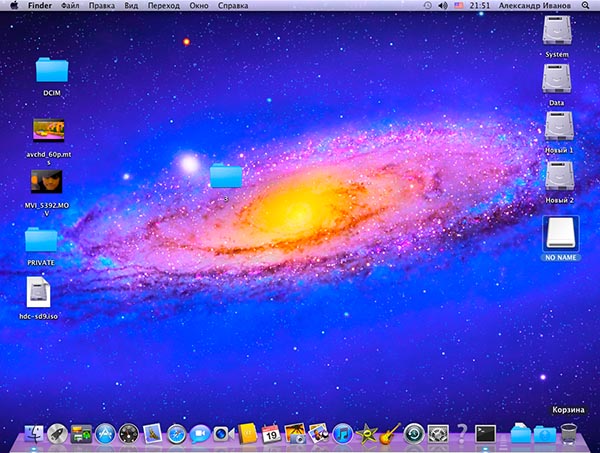Select the PRIVATE folder on desktop
This screenshot has height=453, width=600.
pos(41,240)
